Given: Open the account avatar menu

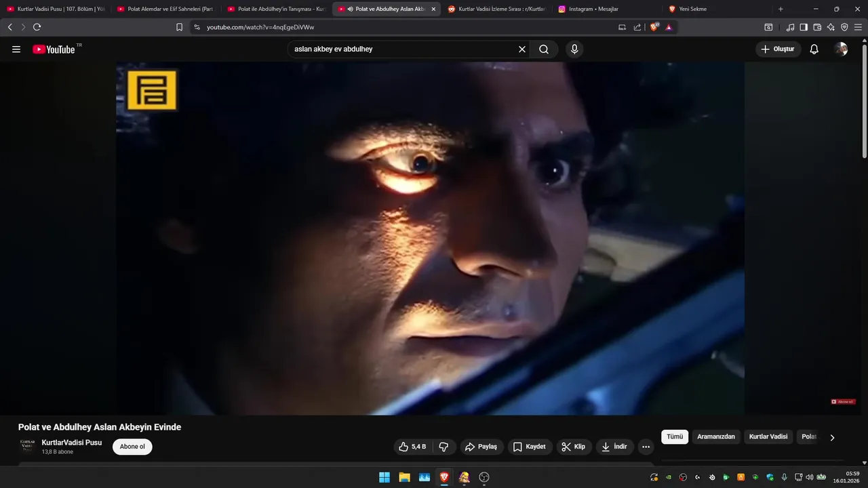Looking at the screenshot, I should point(842,49).
